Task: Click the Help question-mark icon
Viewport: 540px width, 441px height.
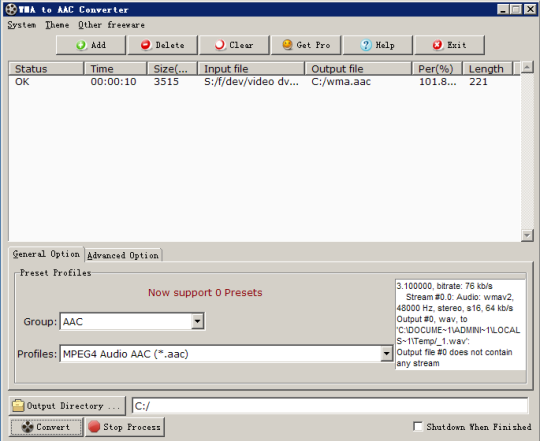Action: [366, 45]
